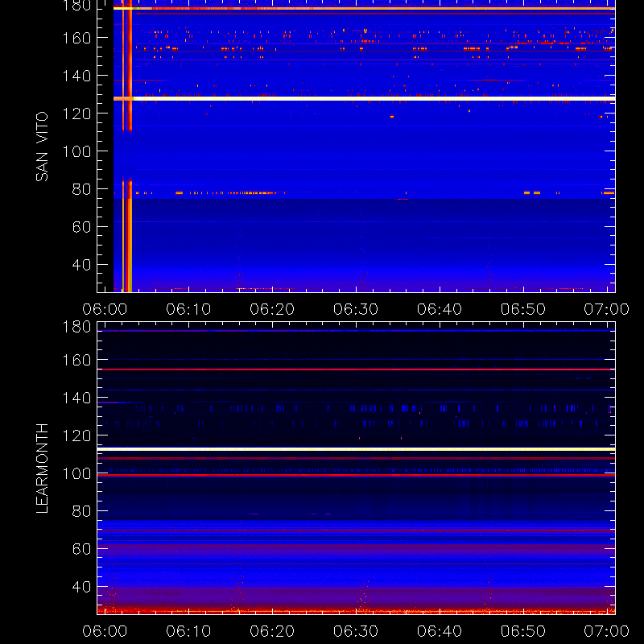The width and height of the screenshot is (644, 644).
Task: Click the 07:00 time label under San Vito plot
Action: pyautogui.click(x=607, y=309)
